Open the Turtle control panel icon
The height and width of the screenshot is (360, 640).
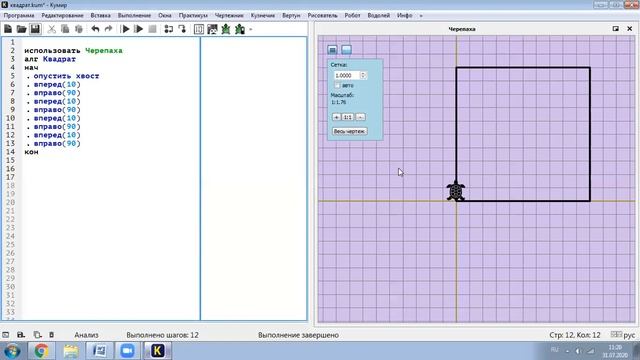point(240,29)
